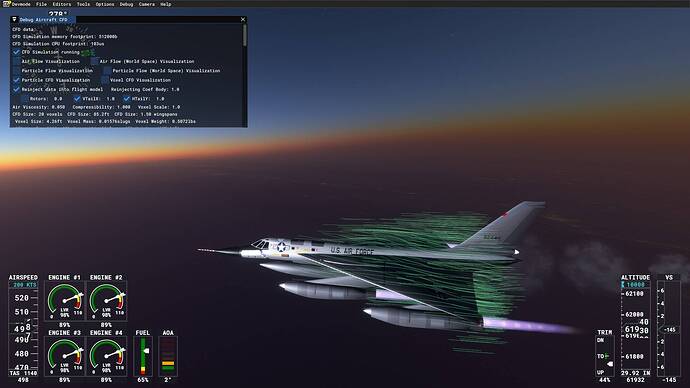The width and height of the screenshot is (690, 388).
Task: Click the debug panel vertical scrollbar
Action: point(245,35)
